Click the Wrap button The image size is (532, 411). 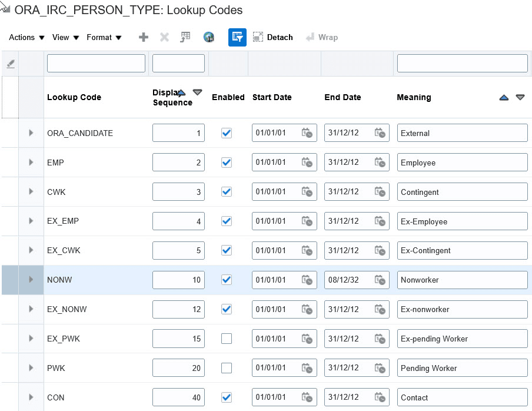click(x=322, y=37)
